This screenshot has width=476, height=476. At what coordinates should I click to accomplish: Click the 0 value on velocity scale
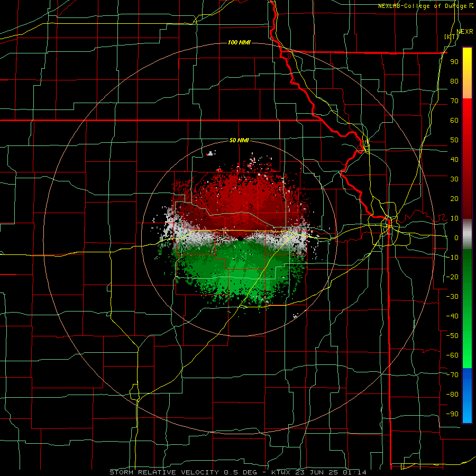pos(456,237)
